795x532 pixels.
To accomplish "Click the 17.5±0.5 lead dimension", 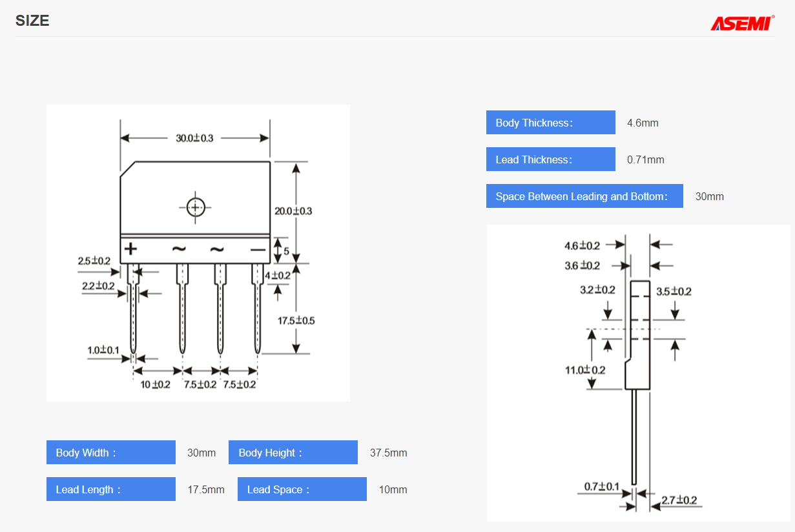I will (x=296, y=320).
